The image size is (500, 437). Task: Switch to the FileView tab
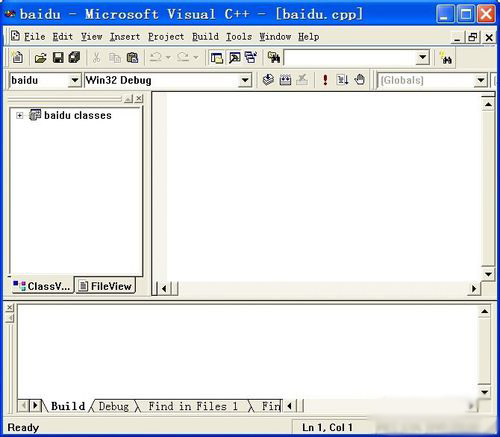pos(105,286)
